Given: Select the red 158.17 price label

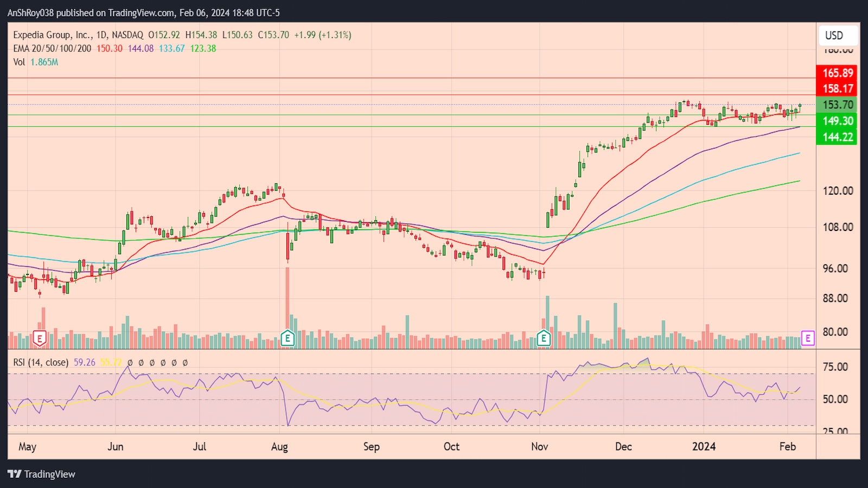Looking at the screenshot, I should tap(837, 88).
